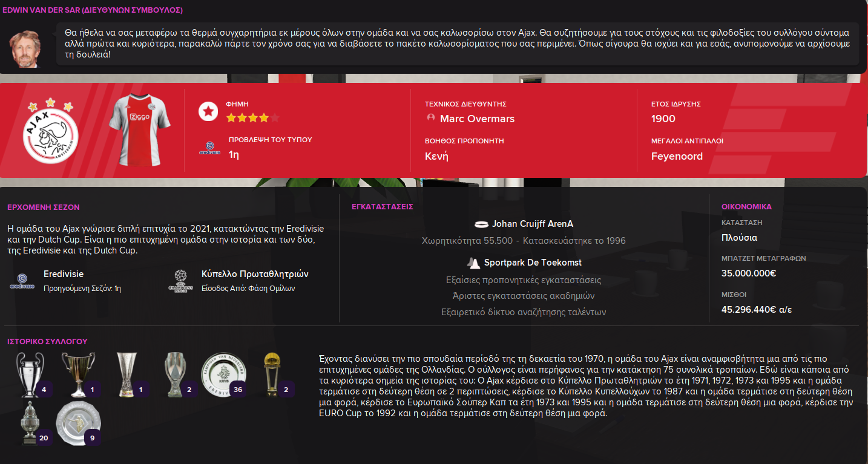The height and width of the screenshot is (464, 868).
Task: Click the 'ΙΣΤΟΡΙΚΟ ΣΥΛΛΟΓΟΥ' section heading
Action: tap(47, 341)
